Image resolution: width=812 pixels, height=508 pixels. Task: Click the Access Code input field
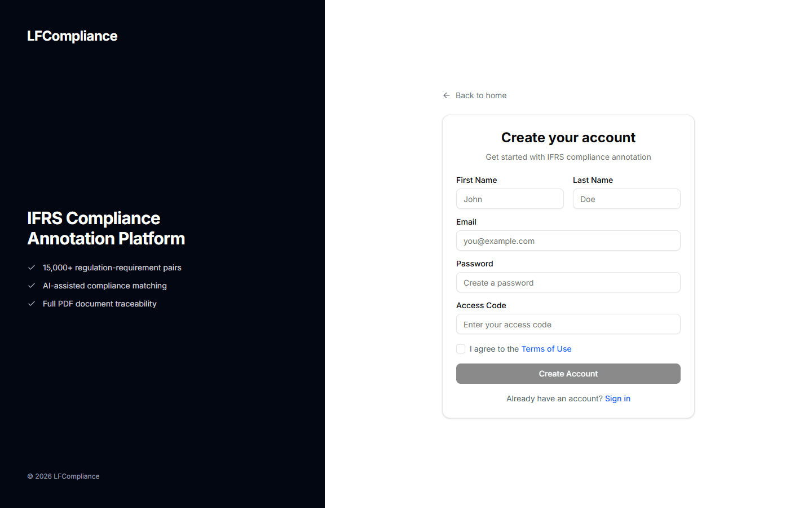point(568,324)
